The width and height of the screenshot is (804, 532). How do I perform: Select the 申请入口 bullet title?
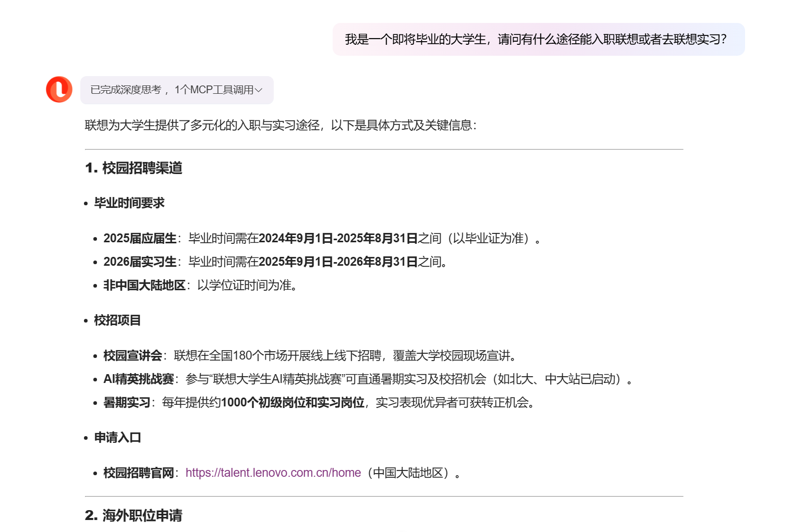[117, 438]
